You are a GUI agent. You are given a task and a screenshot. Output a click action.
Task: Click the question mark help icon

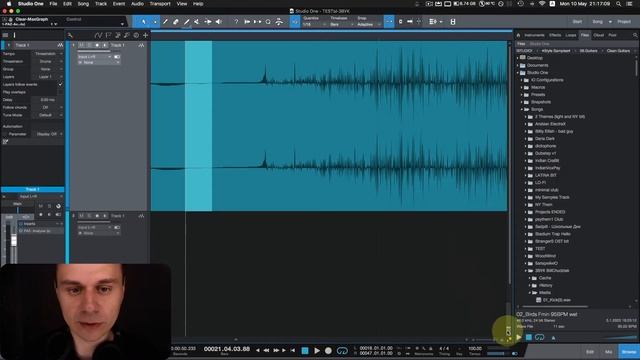(236, 22)
